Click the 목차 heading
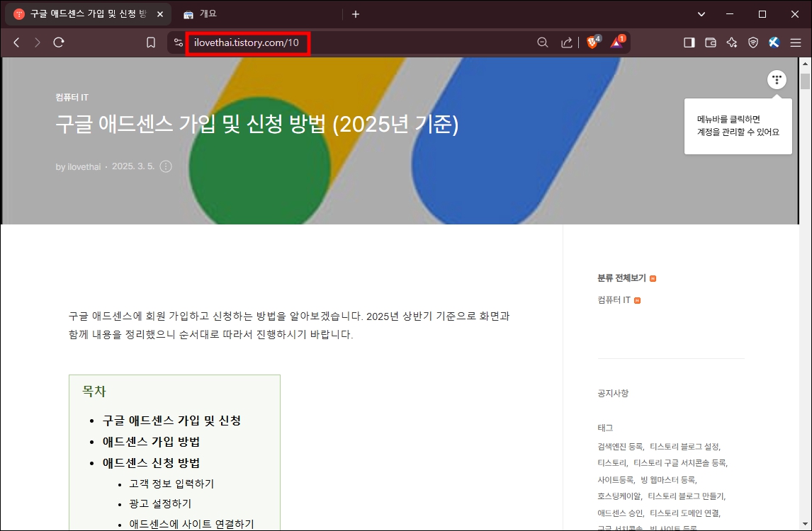 94,392
